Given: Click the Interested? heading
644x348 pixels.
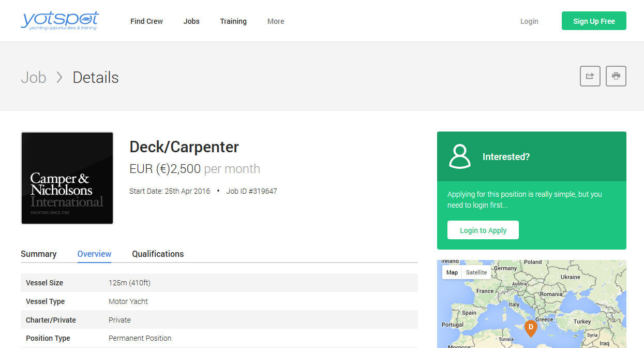Looking at the screenshot, I should click(506, 156).
